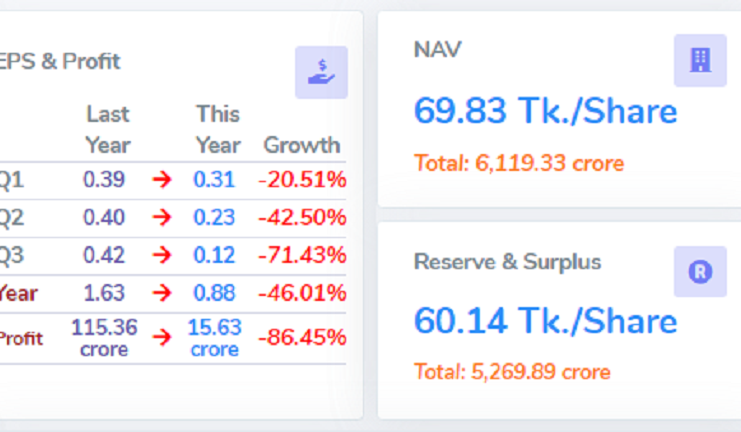Click the reserve total 5,269.89 crore text

(511, 372)
